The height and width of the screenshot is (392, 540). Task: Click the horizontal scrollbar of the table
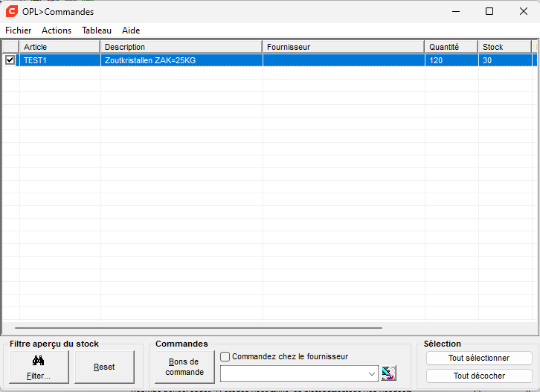click(199, 328)
